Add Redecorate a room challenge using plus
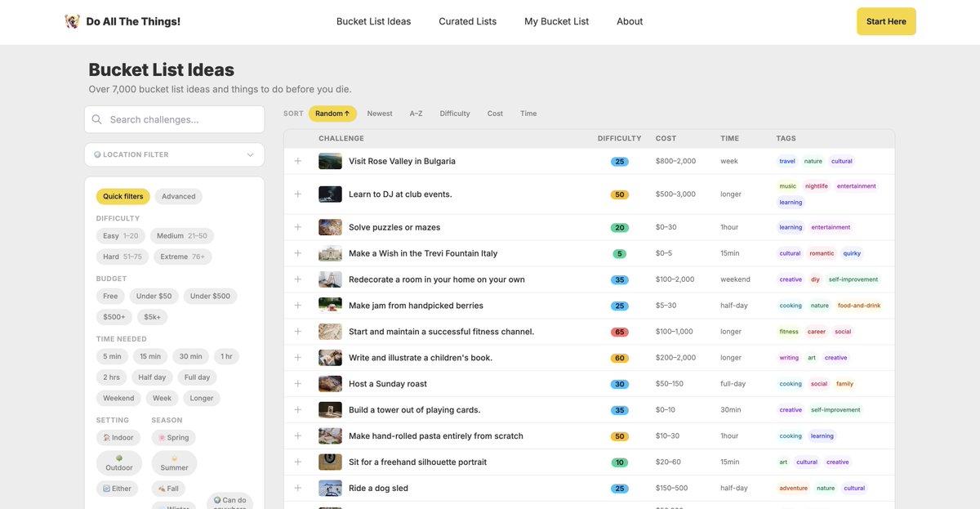The width and height of the screenshot is (980, 509). click(x=298, y=279)
